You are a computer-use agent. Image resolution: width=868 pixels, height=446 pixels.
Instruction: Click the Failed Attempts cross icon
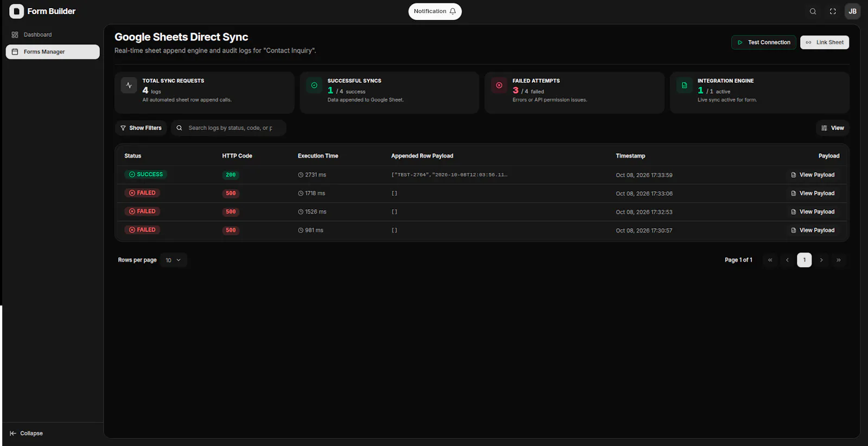[499, 86]
